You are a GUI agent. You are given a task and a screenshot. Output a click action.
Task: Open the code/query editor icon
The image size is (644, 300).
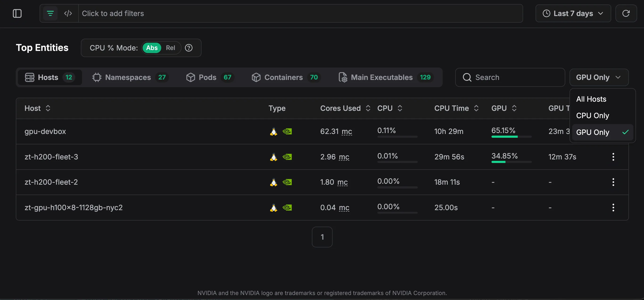[68, 13]
